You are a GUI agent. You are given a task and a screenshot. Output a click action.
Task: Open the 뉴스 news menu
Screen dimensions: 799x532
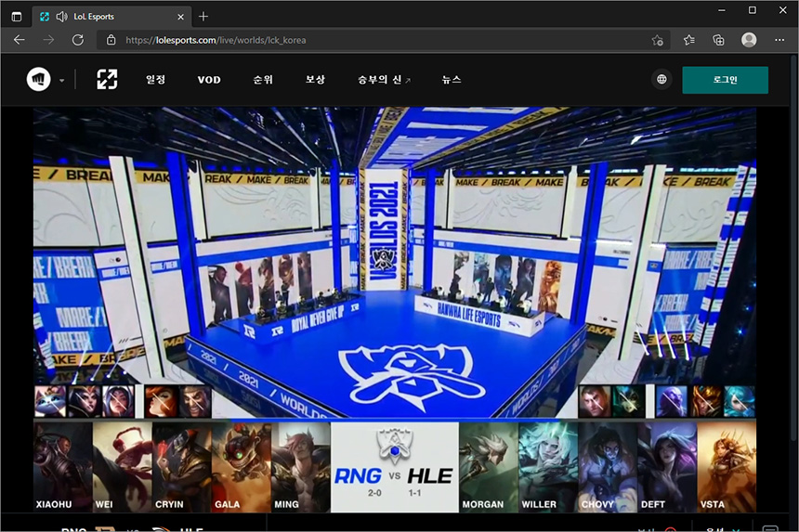(452, 80)
